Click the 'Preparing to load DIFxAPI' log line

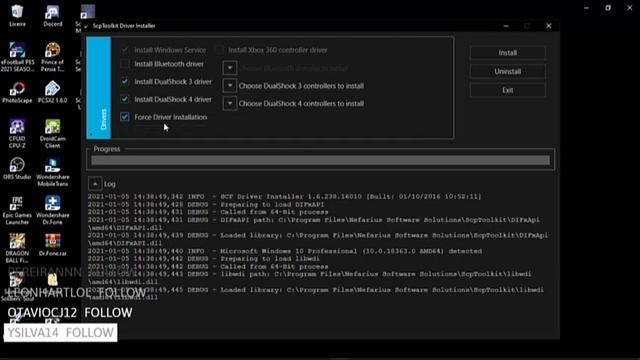click(x=206, y=204)
